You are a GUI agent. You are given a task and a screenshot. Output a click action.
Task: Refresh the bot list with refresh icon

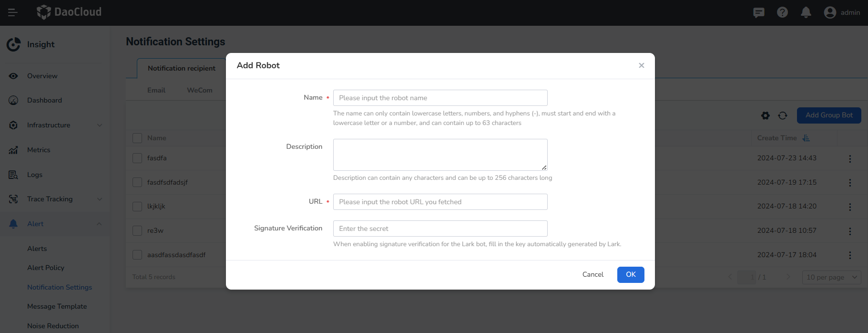coord(783,115)
